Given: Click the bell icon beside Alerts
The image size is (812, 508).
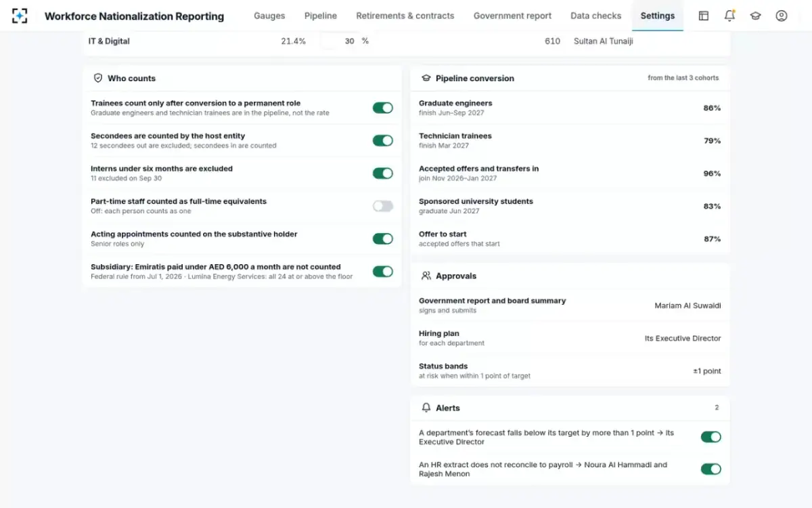Looking at the screenshot, I should pyautogui.click(x=426, y=408).
